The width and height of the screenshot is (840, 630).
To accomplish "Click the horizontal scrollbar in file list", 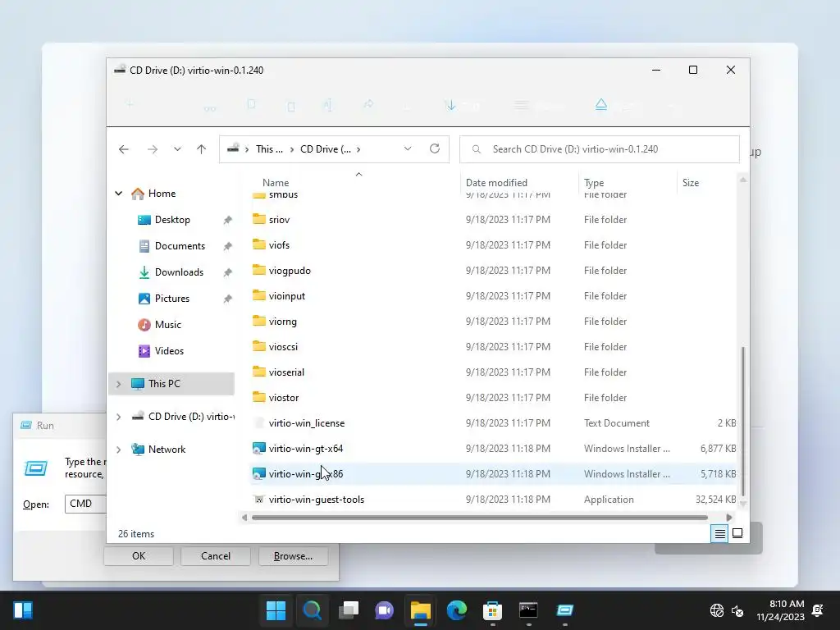I will pyautogui.click(x=479, y=518).
